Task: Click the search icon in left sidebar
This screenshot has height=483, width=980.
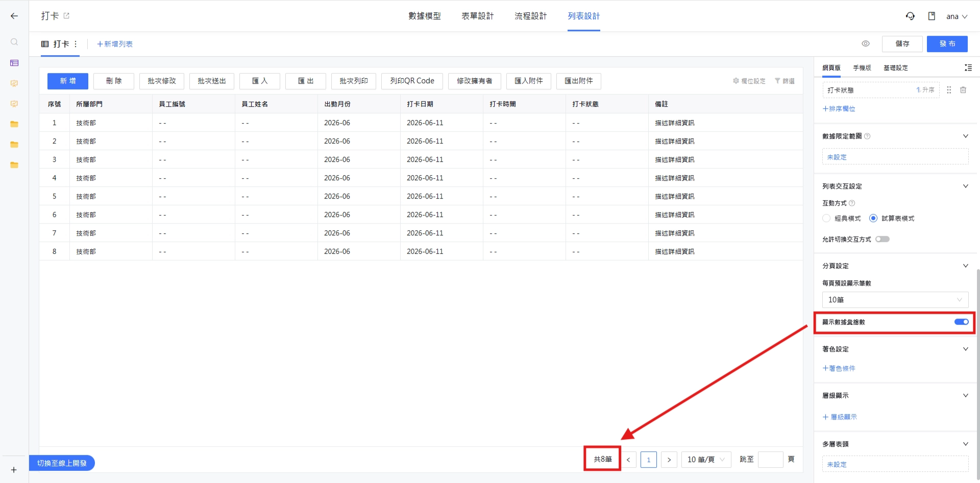Action: point(14,42)
